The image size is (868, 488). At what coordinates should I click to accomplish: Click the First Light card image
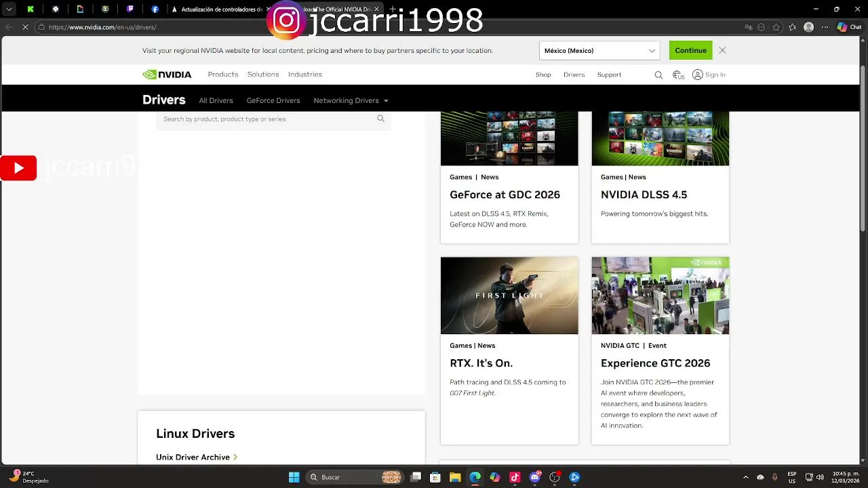pyautogui.click(x=509, y=296)
